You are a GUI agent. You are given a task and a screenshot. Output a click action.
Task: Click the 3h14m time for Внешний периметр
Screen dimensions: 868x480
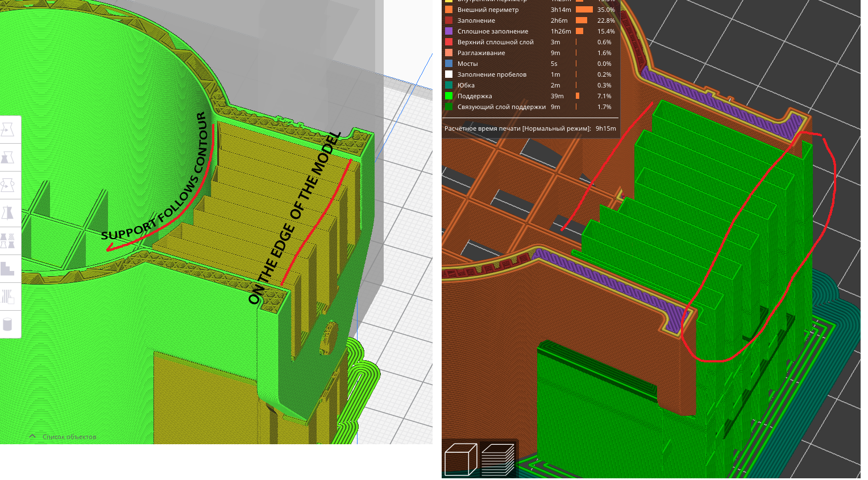tap(560, 10)
